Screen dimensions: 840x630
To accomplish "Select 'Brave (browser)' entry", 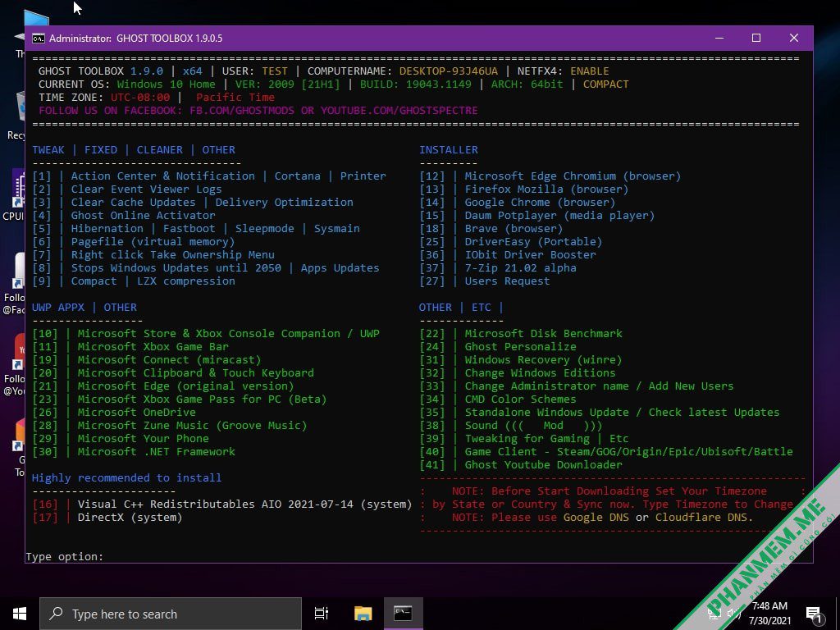I will pyautogui.click(x=491, y=229).
